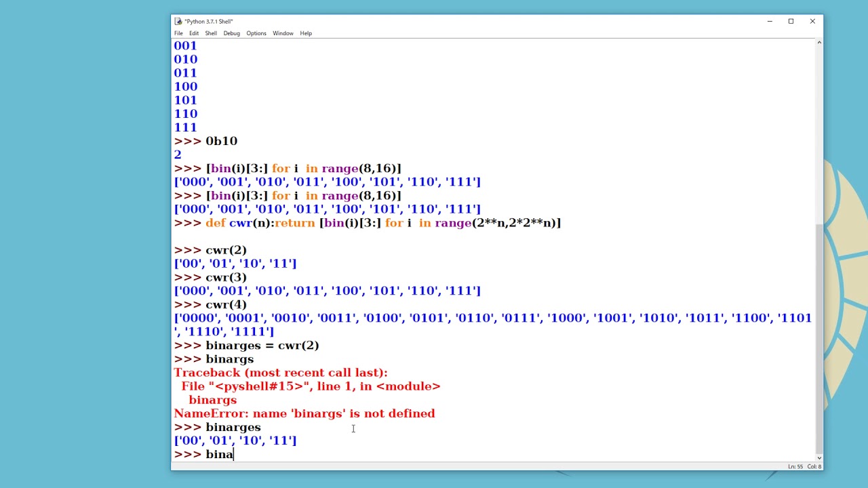The height and width of the screenshot is (488, 868).
Task: Click the 'Col: 8' status bar entry
Action: pos(814,466)
